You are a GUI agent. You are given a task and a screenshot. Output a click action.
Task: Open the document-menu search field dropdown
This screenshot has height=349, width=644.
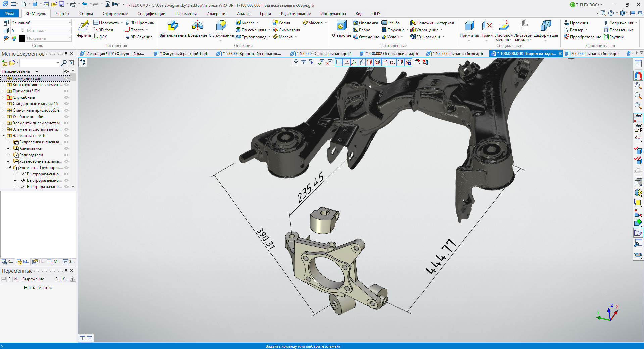point(58,63)
